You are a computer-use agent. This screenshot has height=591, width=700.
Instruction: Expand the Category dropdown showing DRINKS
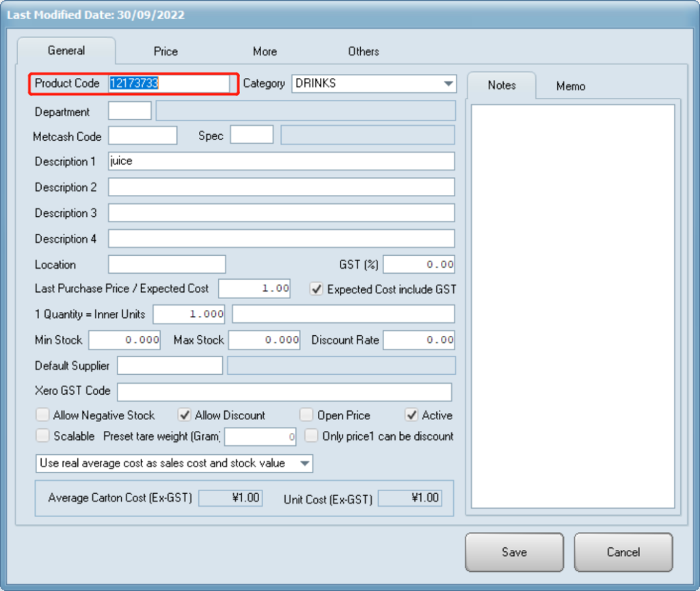448,83
